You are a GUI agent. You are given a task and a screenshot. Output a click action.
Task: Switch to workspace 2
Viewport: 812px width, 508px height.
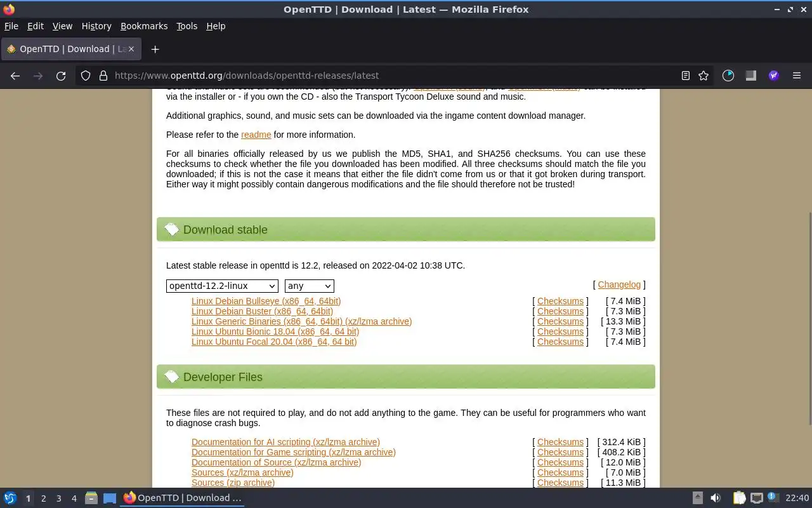click(x=43, y=498)
